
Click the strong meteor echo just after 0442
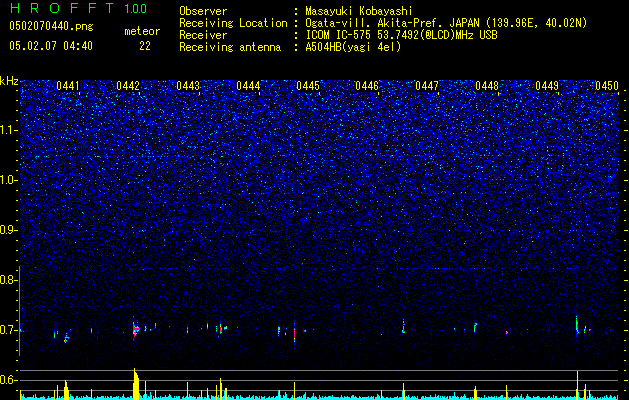click(x=135, y=329)
